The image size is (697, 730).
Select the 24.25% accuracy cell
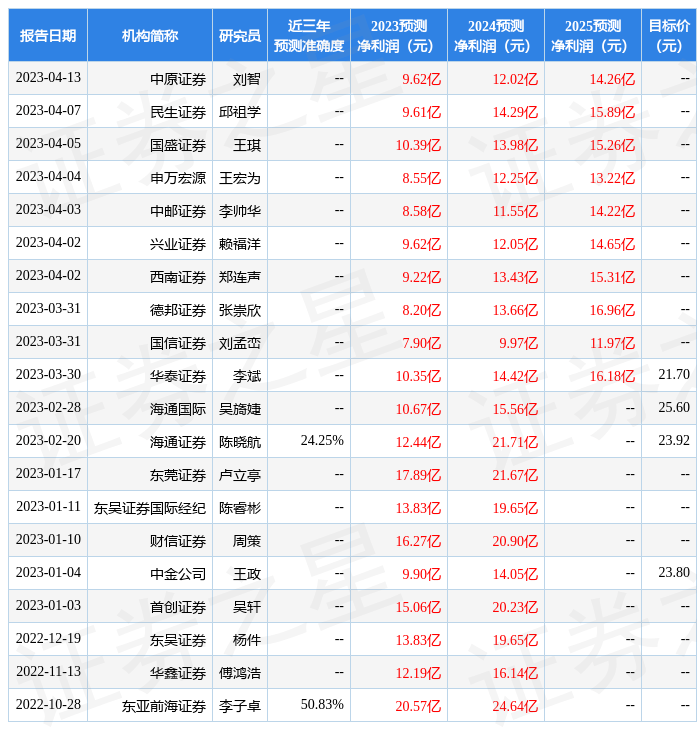(322, 441)
